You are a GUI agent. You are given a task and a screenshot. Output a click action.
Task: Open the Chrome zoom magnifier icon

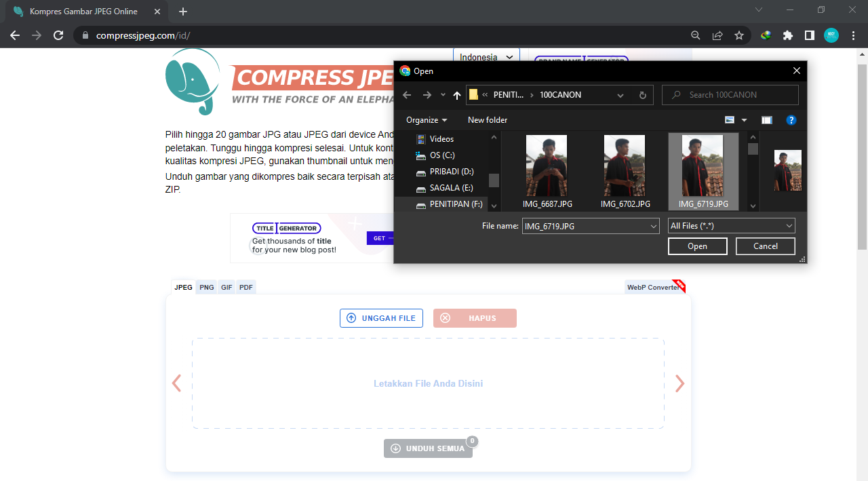[696, 35]
